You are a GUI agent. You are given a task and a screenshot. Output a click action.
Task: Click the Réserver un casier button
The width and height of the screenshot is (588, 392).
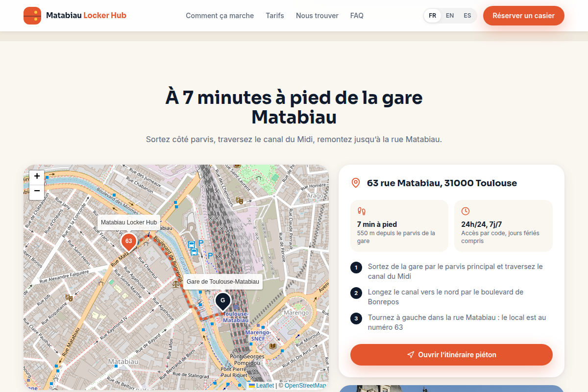click(524, 16)
